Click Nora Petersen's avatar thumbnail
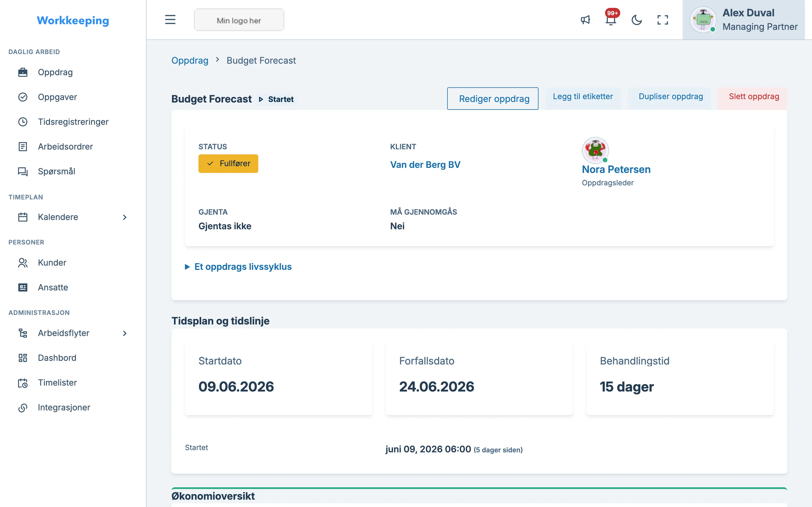The image size is (812, 507). pyautogui.click(x=595, y=150)
